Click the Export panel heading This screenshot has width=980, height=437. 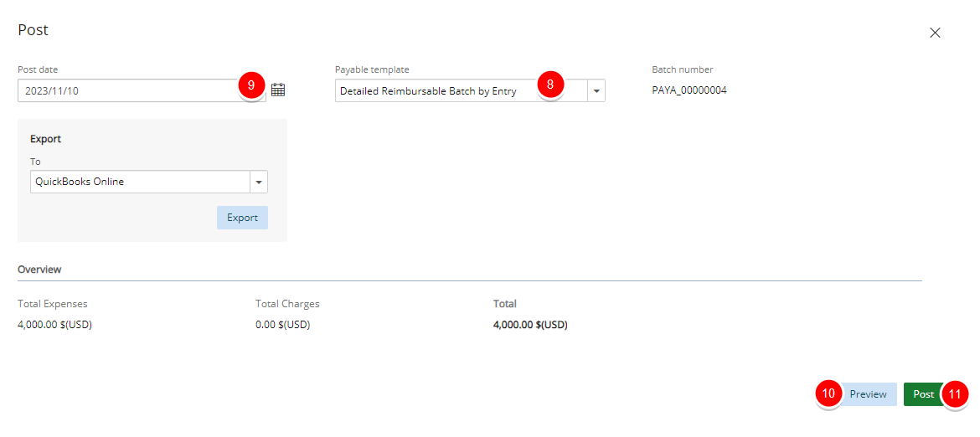45,139
